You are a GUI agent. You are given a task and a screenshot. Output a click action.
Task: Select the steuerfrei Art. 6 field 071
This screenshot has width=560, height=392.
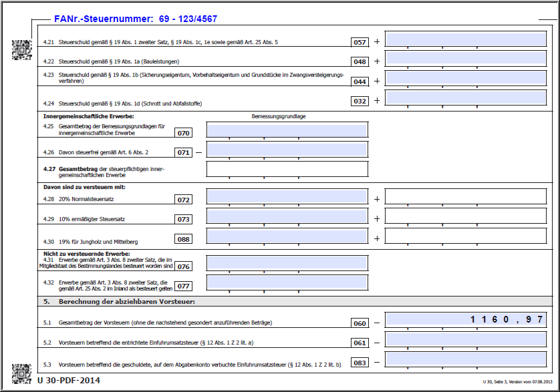click(x=287, y=150)
